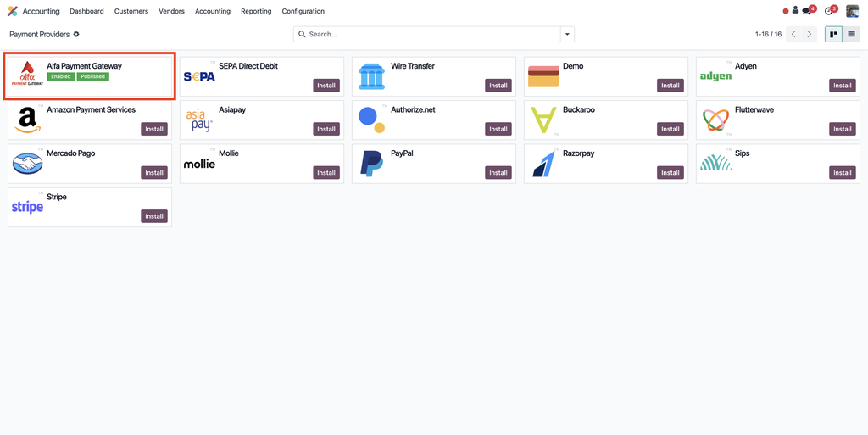Click the Stripe title text
This screenshot has height=435, width=868.
point(57,197)
